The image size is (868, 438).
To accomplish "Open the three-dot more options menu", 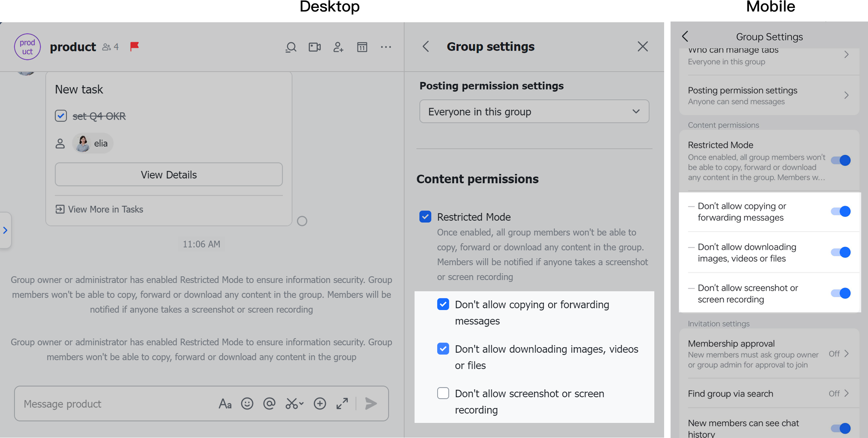I will pos(386,47).
